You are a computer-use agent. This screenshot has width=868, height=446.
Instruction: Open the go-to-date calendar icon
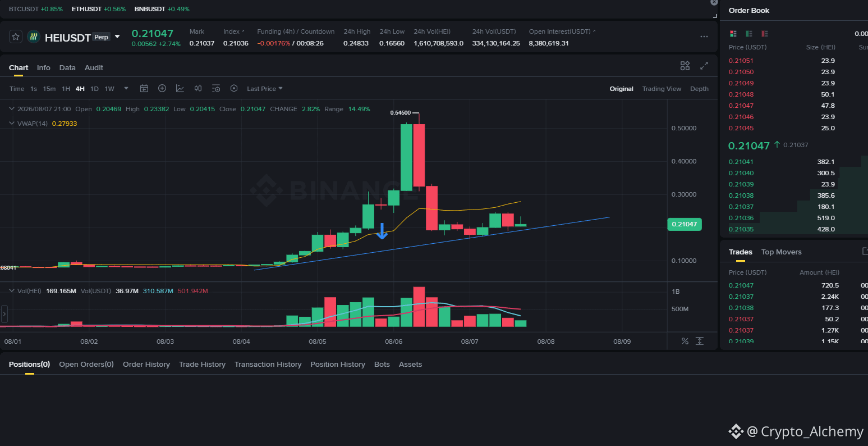(144, 88)
